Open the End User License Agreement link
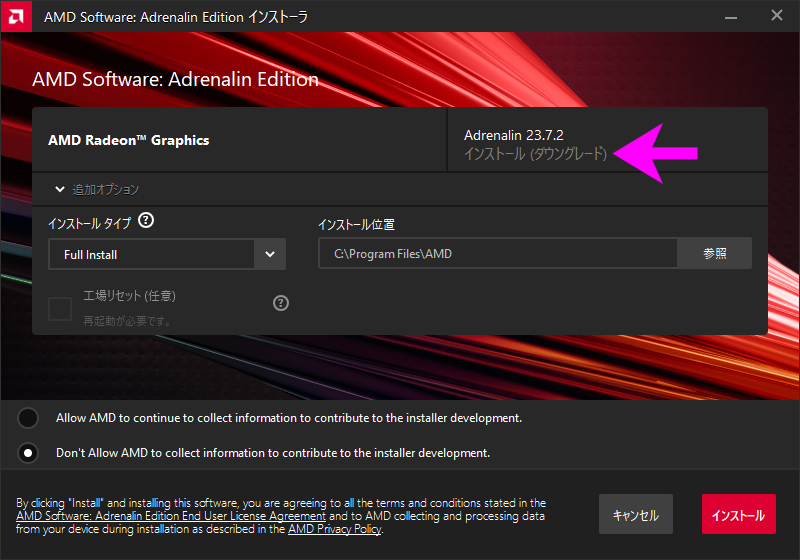Screen dimensions: 800x560 point(171,516)
